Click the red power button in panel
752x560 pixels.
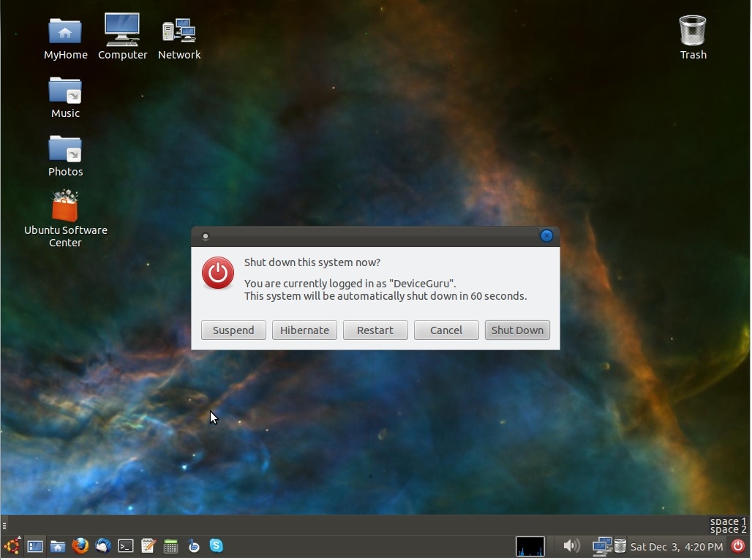pos(738,545)
